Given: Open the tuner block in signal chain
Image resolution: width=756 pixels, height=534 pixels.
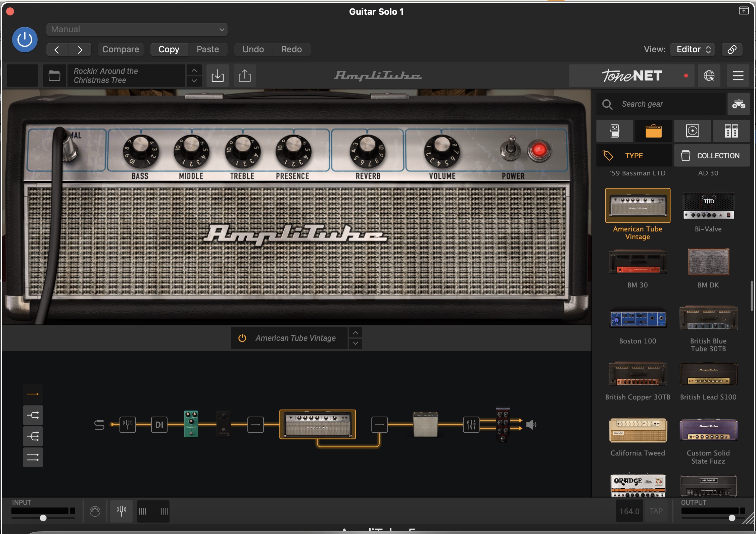Looking at the screenshot, I should (128, 425).
